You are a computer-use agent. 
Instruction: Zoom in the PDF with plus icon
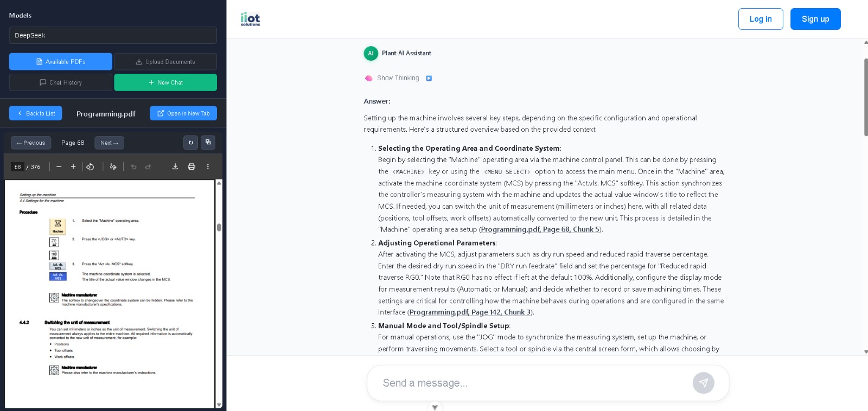pos(73,167)
